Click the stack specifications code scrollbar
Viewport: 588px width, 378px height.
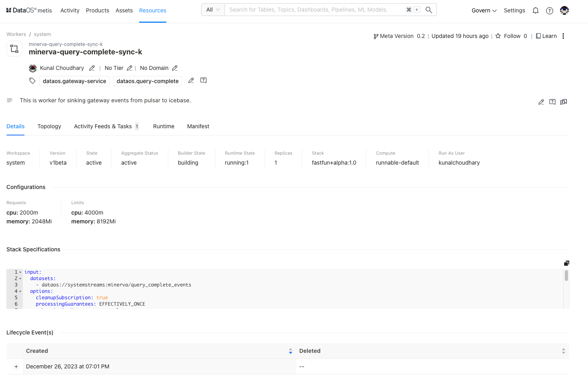coord(566,276)
